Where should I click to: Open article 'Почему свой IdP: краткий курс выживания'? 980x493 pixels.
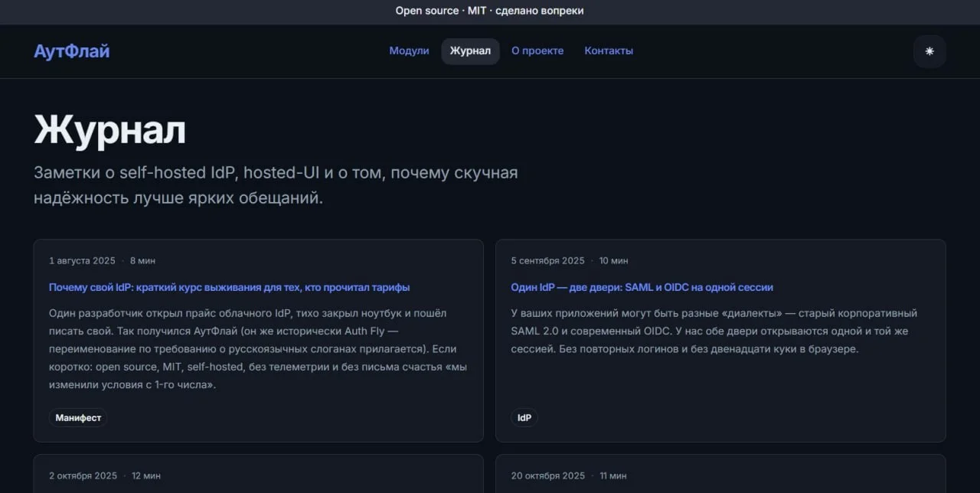point(230,287)
